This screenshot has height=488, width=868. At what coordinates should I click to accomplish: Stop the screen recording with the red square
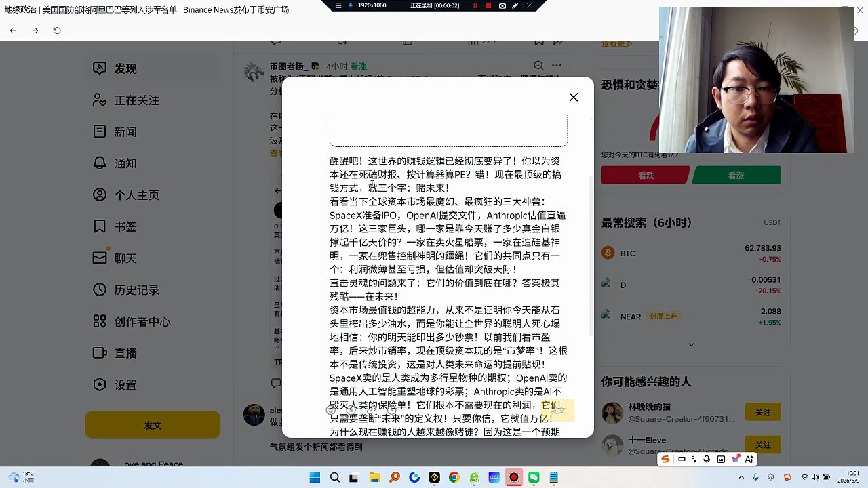(x=488, y=5)
